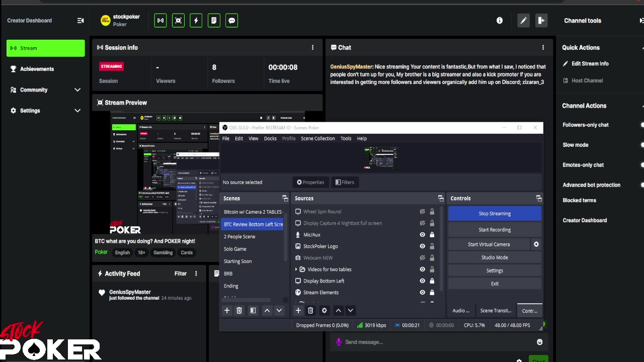Image resolution: width=644 pixels, height=362 pixels.
Task: Open emoji picker in chat message box
Action: [x=539, y=342]
